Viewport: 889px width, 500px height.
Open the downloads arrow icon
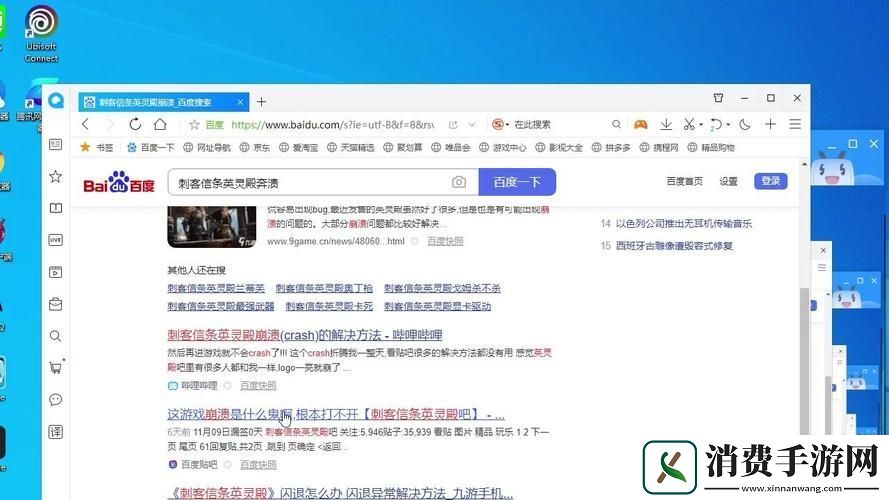point(666,124)
